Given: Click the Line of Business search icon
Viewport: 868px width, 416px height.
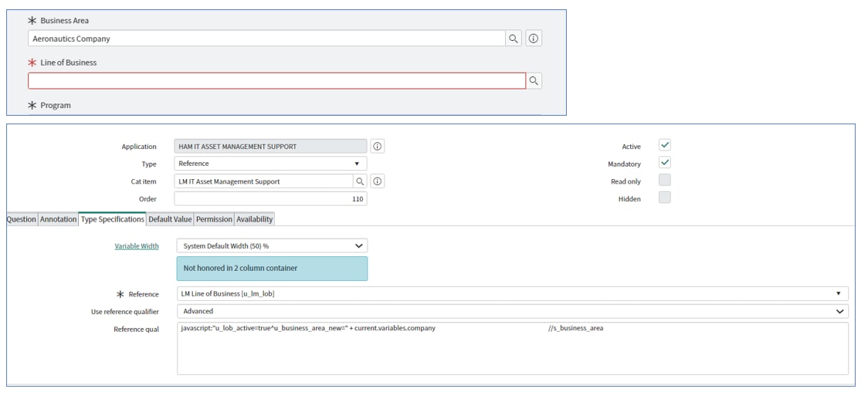Looking at the screenshot, I should pos(534,80).
